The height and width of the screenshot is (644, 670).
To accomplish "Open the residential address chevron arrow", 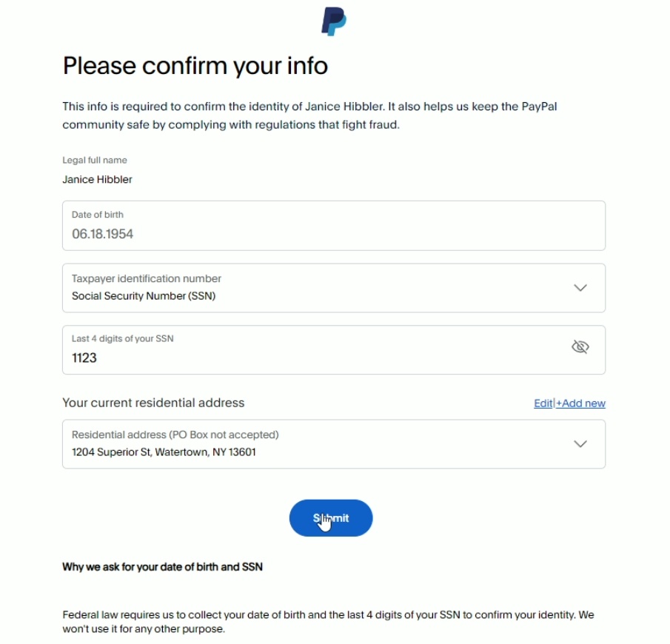I will (580, 444).
